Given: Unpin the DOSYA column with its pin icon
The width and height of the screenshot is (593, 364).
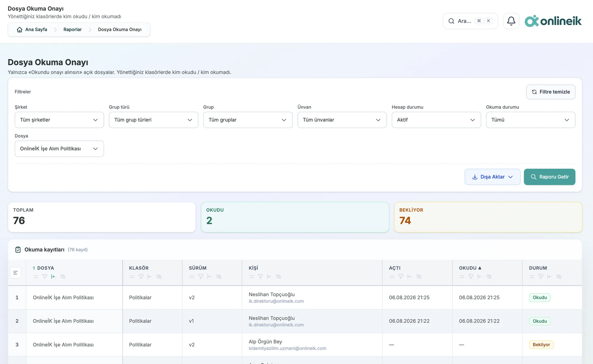Looking at the screenshot, I should point(53,277).
